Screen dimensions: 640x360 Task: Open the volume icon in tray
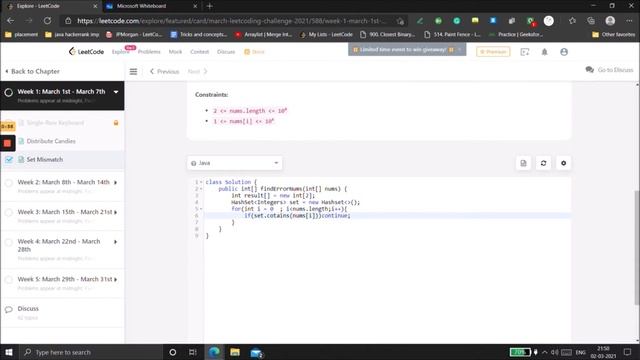click(555, 352)
